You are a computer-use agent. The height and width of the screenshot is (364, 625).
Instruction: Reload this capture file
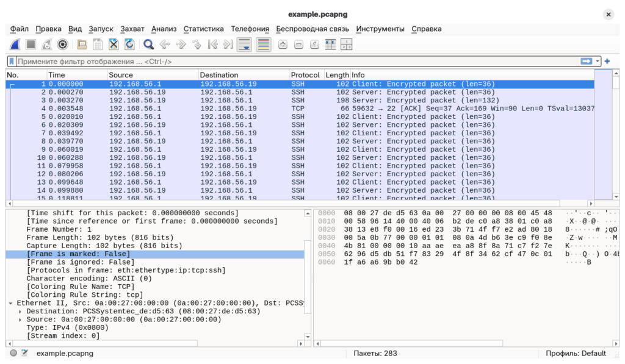coord(129,45)
